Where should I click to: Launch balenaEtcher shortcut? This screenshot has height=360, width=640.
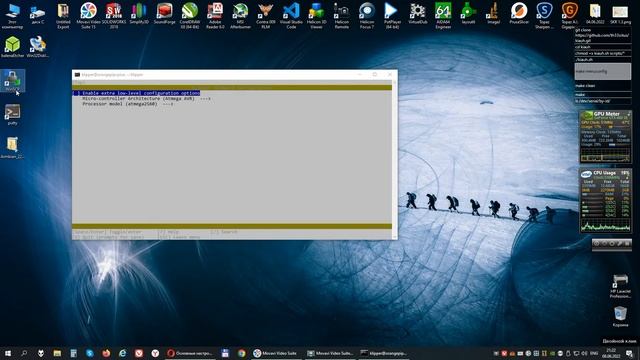[13, 47]
